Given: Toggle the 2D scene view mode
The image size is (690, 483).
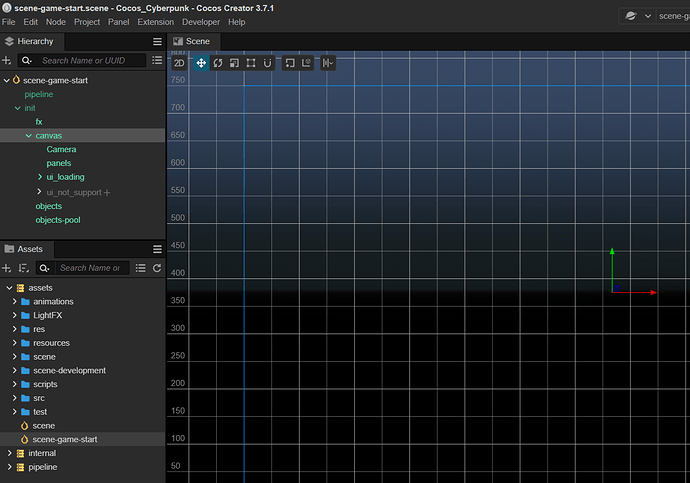Looking at the screenshot, I should 179,63.
